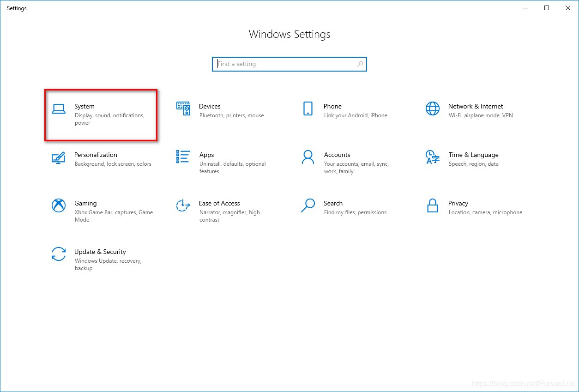Click the Network & Internet title
This screenshot has width=579, height=392.
click(476, 106)
